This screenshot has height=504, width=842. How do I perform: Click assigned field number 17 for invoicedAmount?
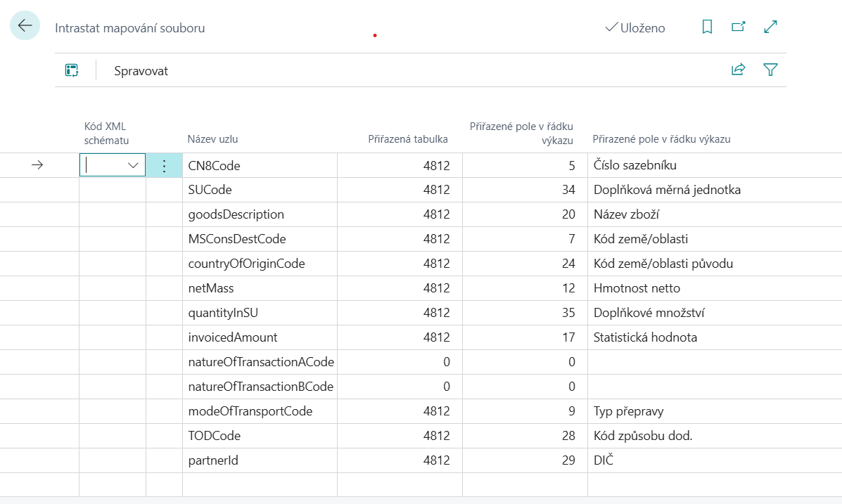(568, 337)
